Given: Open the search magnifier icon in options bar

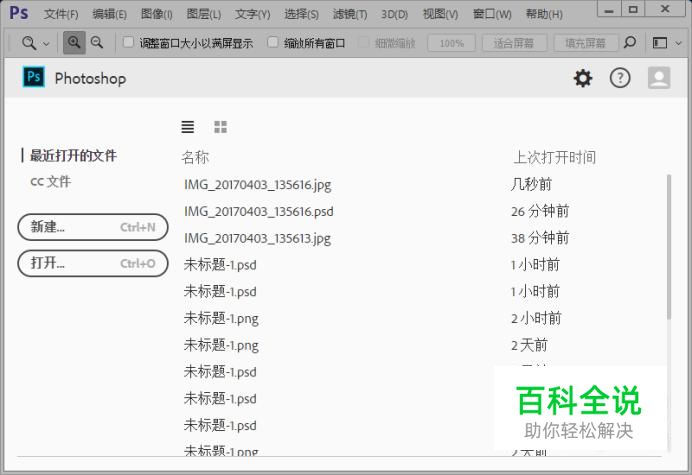Looking at the screenshot, I should point(630,42).
